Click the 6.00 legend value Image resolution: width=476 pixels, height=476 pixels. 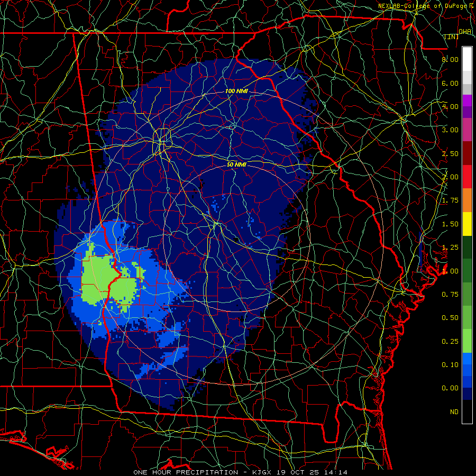450,83
